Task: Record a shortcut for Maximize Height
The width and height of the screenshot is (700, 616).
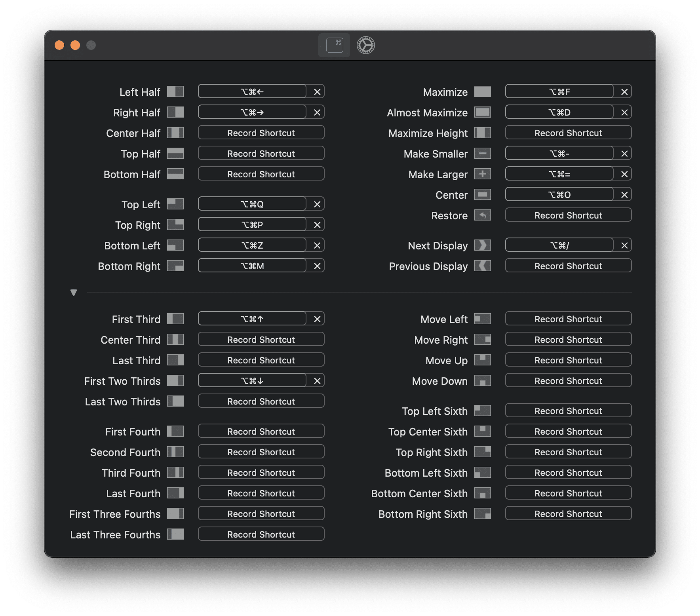Action: pyautogui.click(x=568, y=133)
